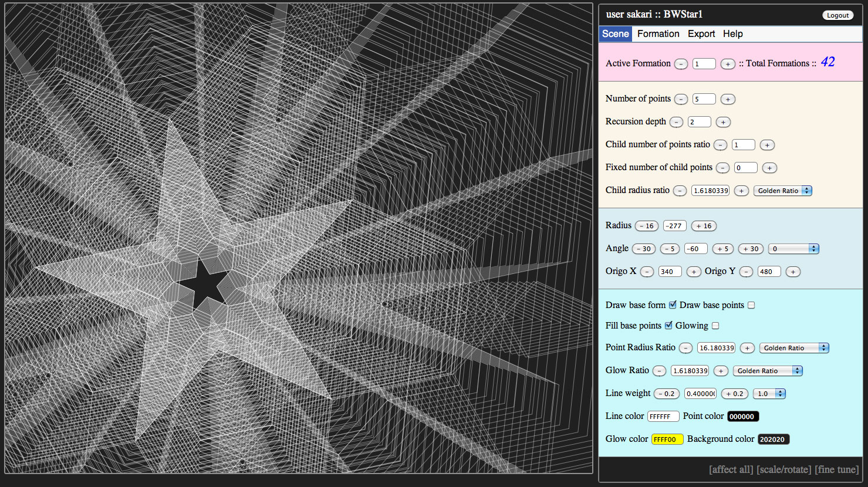Decrease Child radius ratio
Screen dimensions: 868x487
(680, 191)
